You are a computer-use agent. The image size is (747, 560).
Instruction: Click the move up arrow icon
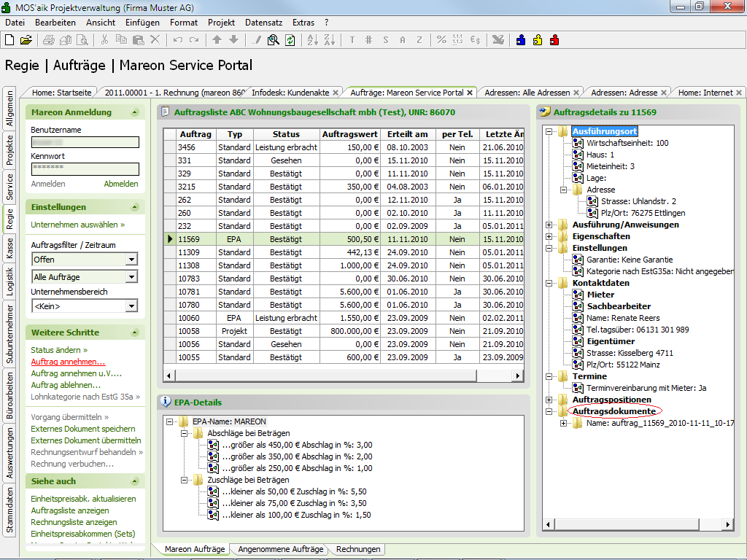coord(217,40)
